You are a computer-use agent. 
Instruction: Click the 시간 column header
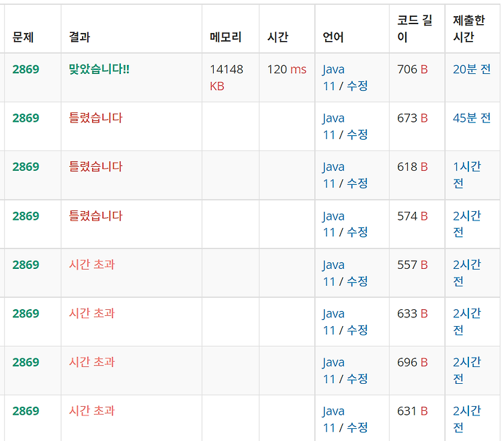pyautogui.click(x=278, y=37)
